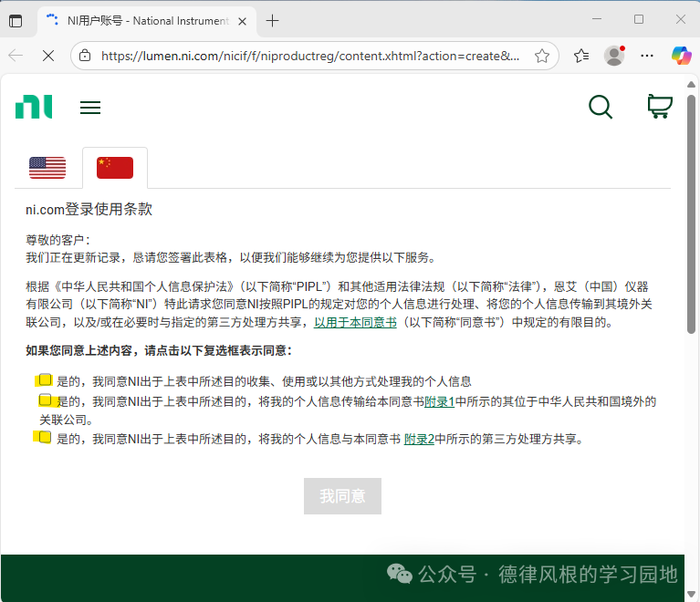This screenshot has height=602, width=700.
Task: Add this page to favorites star
Action: click(x=542, y=56)
